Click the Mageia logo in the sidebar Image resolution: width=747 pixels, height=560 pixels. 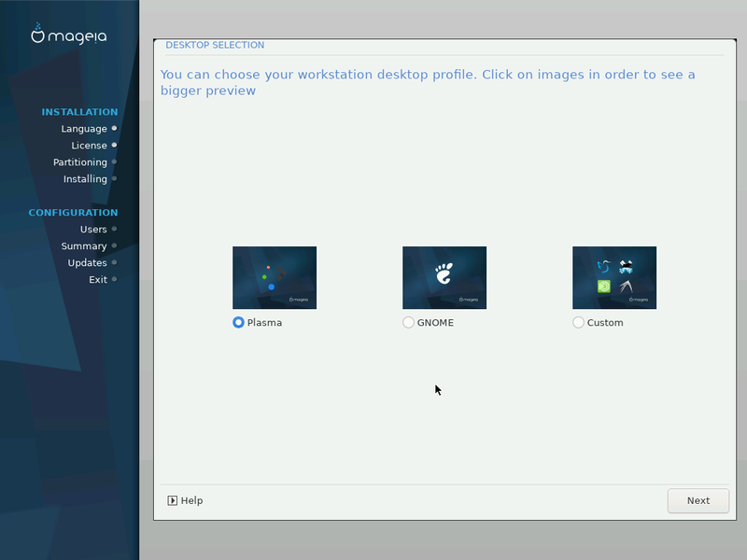[x=69, y=35]
